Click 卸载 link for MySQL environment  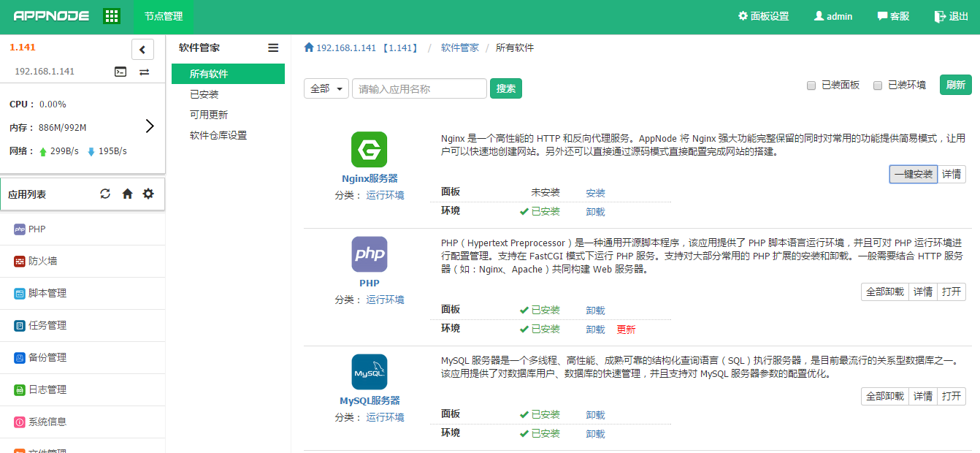point(595,434)
